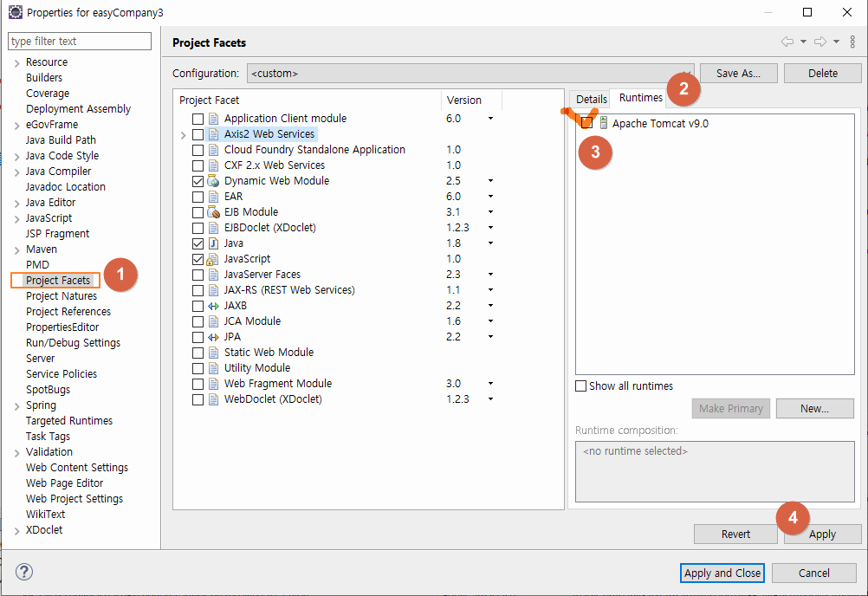Click the Runtime composition box
The height and width of the screenshot is (596, 868).
point(715,471)
